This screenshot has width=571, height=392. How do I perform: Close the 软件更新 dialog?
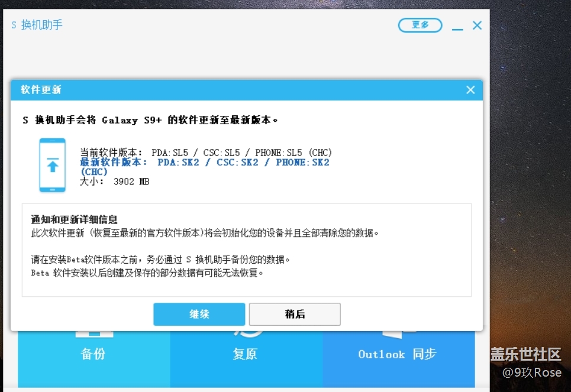click(x=470, y=90)
